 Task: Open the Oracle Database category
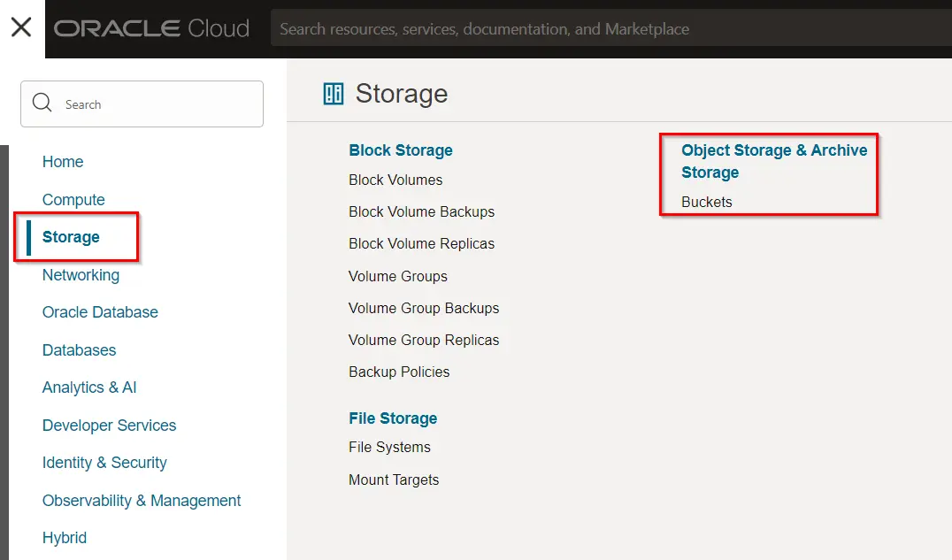click(x=100, y=312)
